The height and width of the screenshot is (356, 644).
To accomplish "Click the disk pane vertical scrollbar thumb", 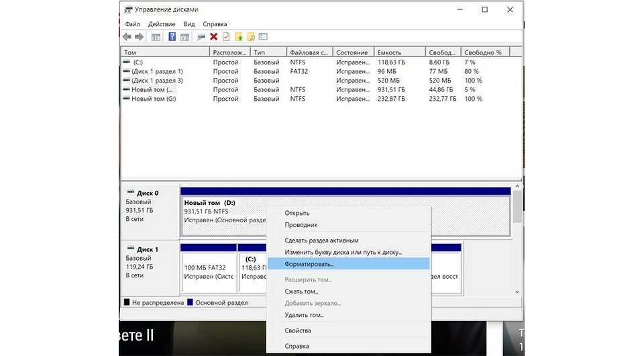I will pyautogui.click(x=517, y=207).
